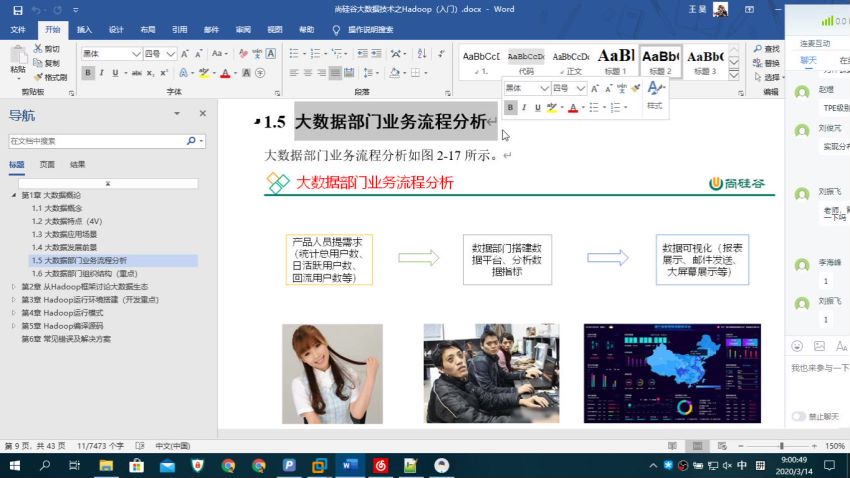This screenshot has height=478, width=850.
Task: Expand 第2章 从Hadoop框架讨论大数据生态 node
Action: [x=14, y=286]
